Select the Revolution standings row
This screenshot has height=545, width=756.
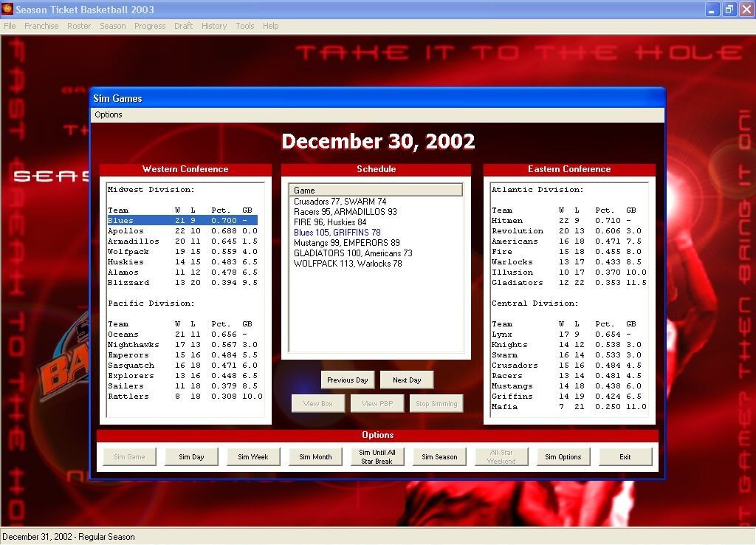[x=569, y=231]
